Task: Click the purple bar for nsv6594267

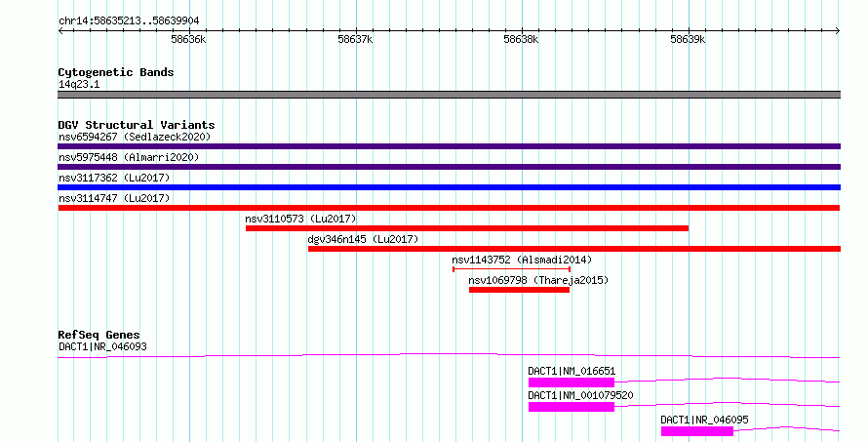Action: (449, 146)
